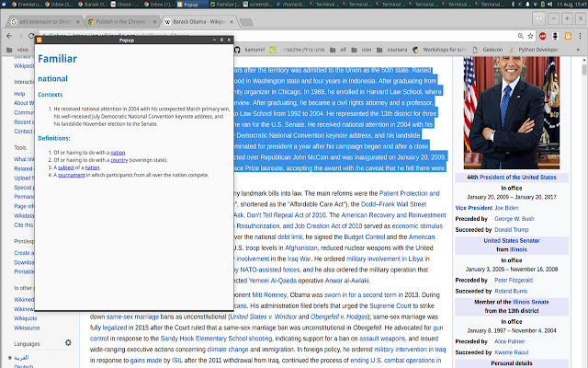Follow the Joe Biden link in infobox

pos(507,208)
